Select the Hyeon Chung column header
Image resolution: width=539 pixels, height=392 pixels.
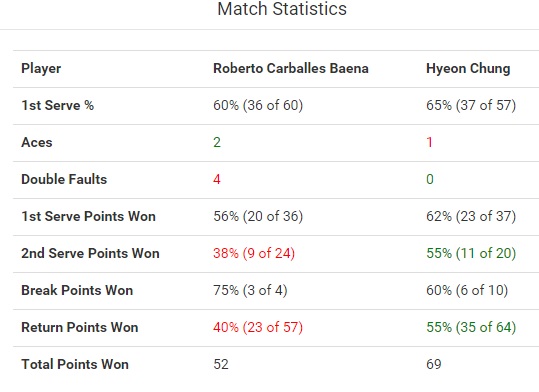point(468,69)
